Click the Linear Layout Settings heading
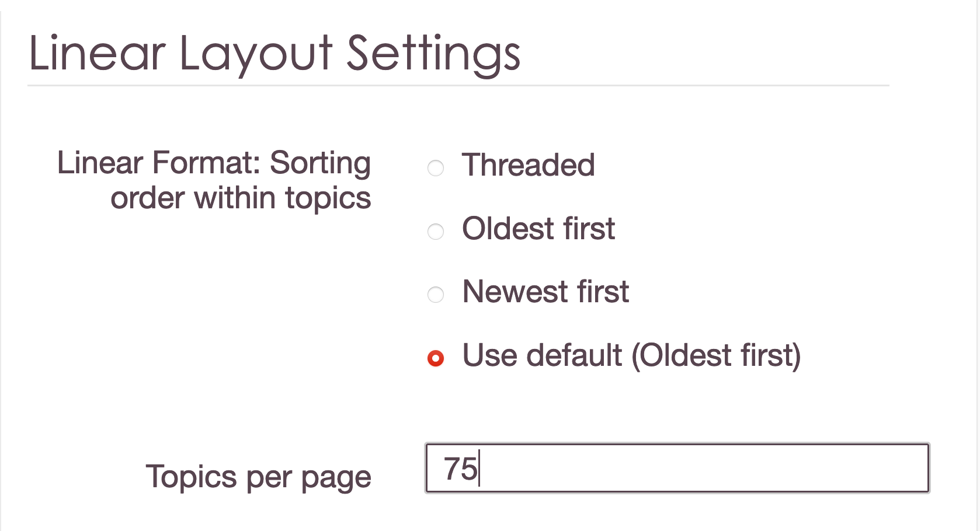The width and height of the screenshot is (980, 531). (x=274, y=54)
